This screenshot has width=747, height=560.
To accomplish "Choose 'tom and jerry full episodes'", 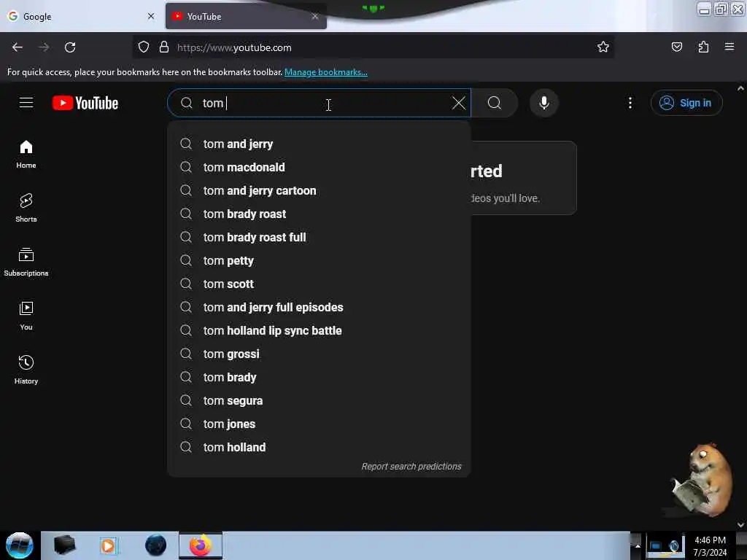I will click(319, 307).
